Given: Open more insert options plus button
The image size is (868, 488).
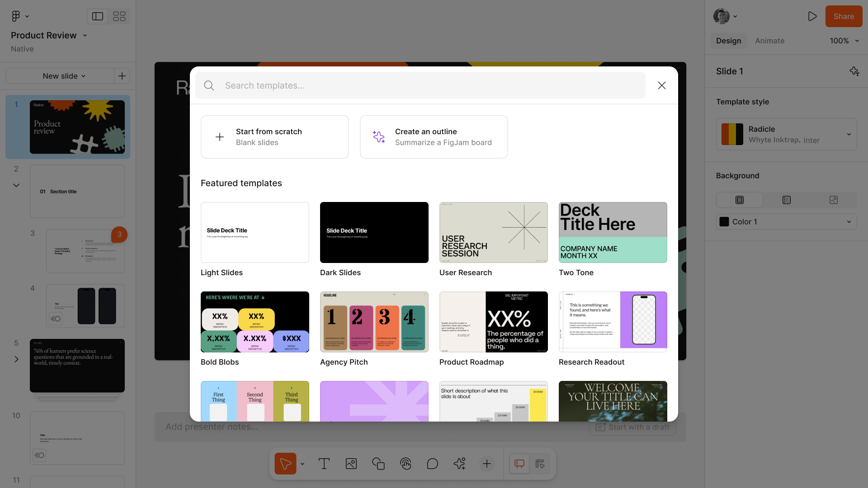Looking at the screenshot, I should click(487, 464).
